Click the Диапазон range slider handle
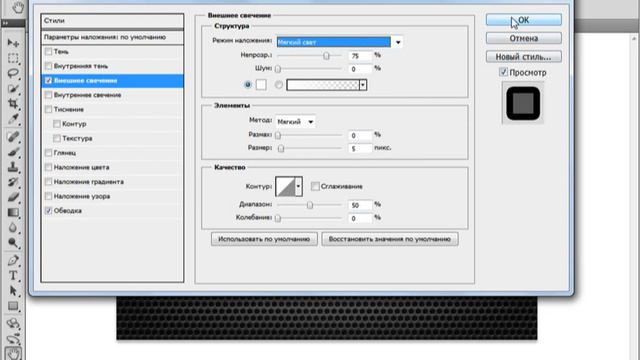Screen dimensions: 640x360 (x=310, y=205)
